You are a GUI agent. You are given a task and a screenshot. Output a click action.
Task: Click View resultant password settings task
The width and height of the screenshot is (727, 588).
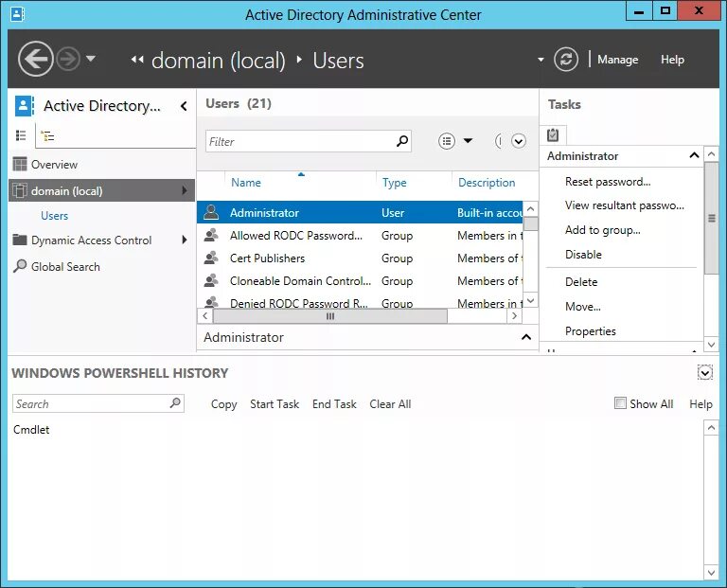[x=625, y=205]
